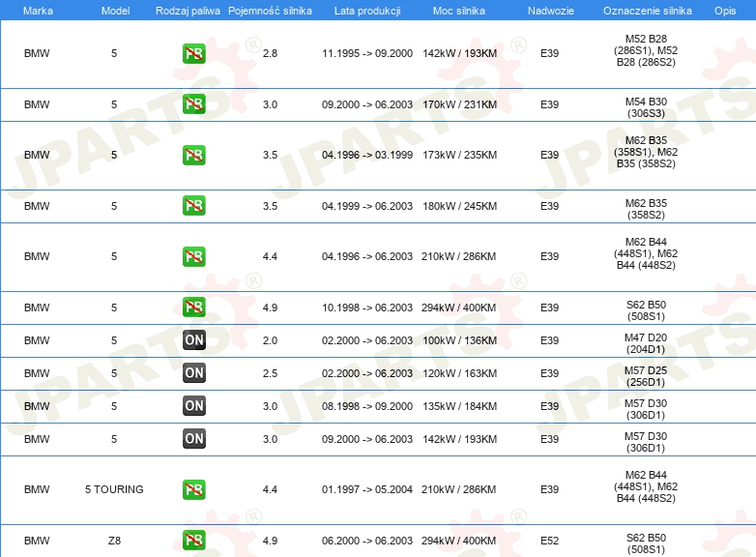Viewport: 756px width, 557px height.
Task: Click the Moc silnika column header
Action: (x=459, y=10)
